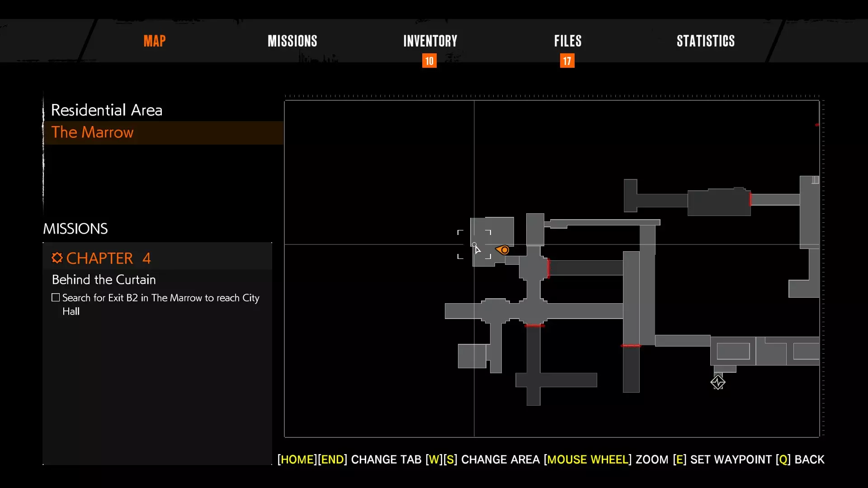Open the Inventory tab

click(430, 41)
